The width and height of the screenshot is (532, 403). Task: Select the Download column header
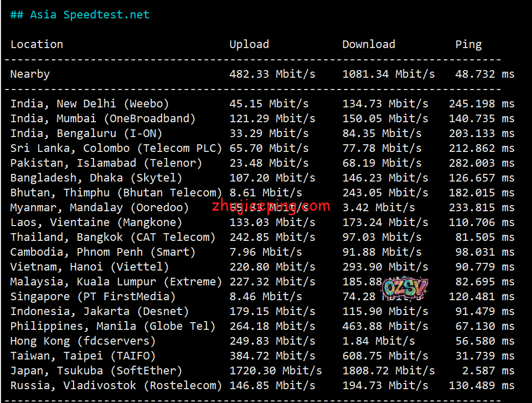pos(368,44)
